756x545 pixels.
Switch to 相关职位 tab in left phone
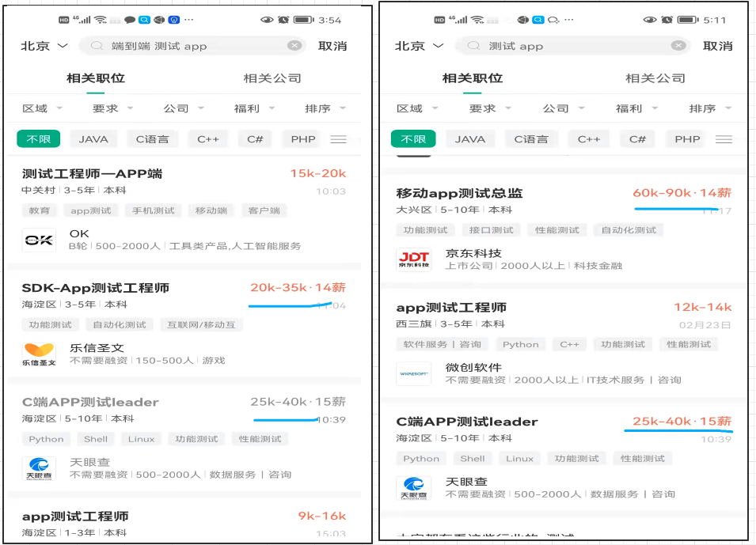pos(96,78)
